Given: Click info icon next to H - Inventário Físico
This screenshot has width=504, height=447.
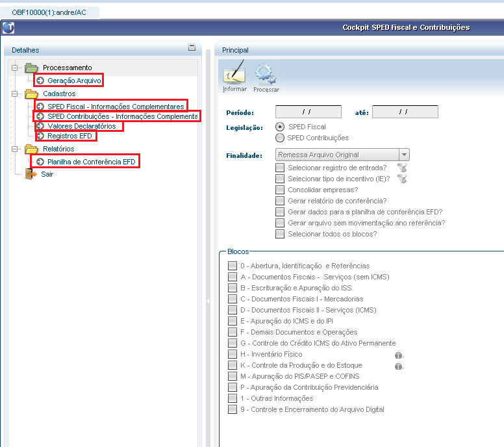Looking at the screenshot, I should pos(399,355).
